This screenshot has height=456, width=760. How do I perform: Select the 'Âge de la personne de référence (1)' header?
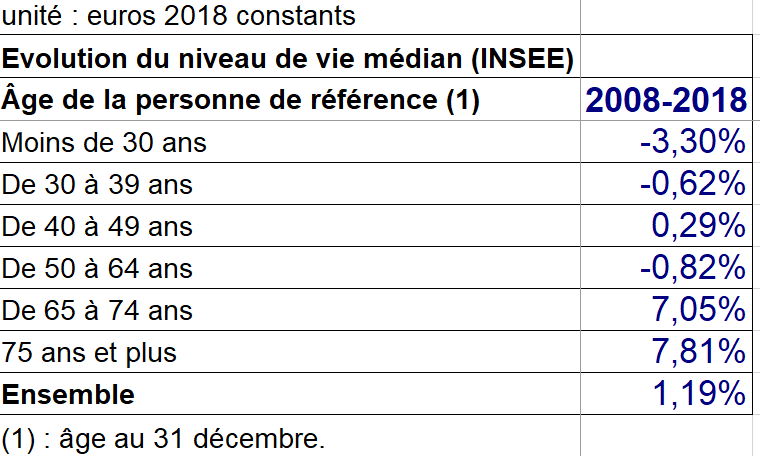290,99
